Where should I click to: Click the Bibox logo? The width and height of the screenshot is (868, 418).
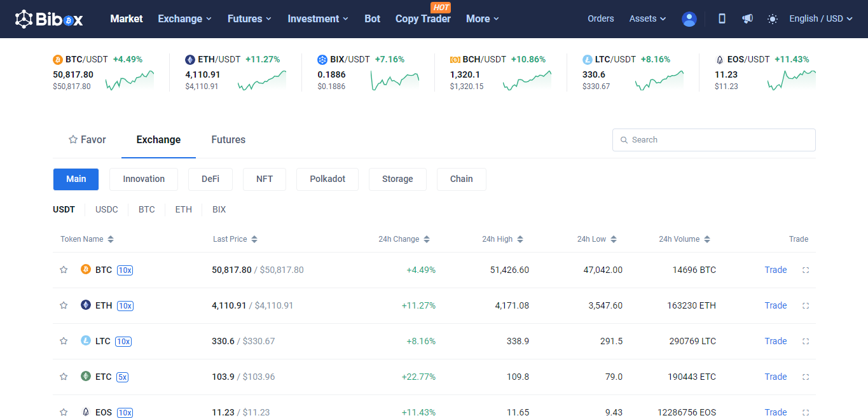49,19
